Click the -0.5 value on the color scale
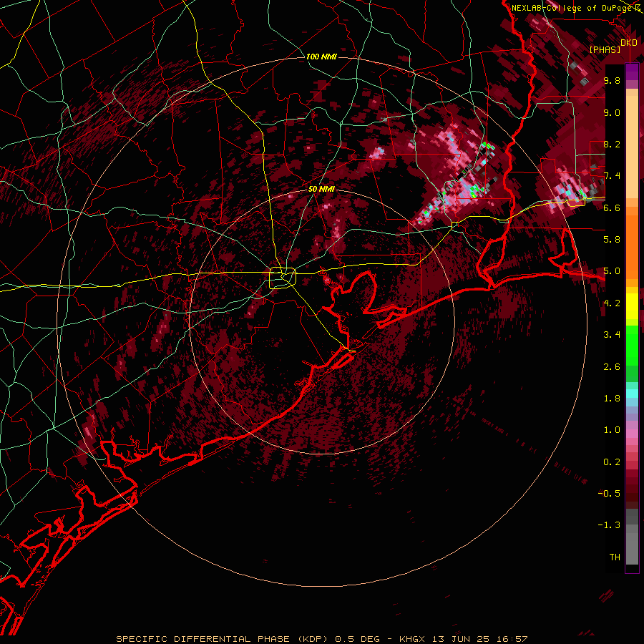This screenshot has height=644, width=644. 610,494
